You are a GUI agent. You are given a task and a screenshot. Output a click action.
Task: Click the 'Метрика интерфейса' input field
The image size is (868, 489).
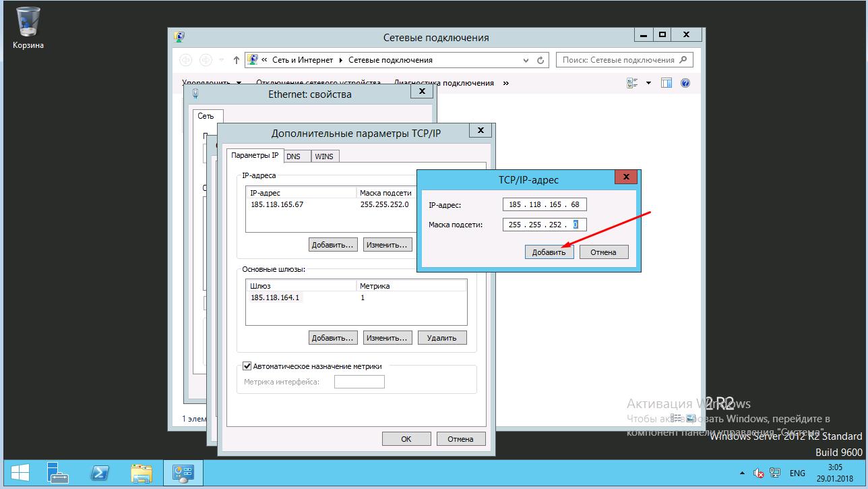click(359, 382)
